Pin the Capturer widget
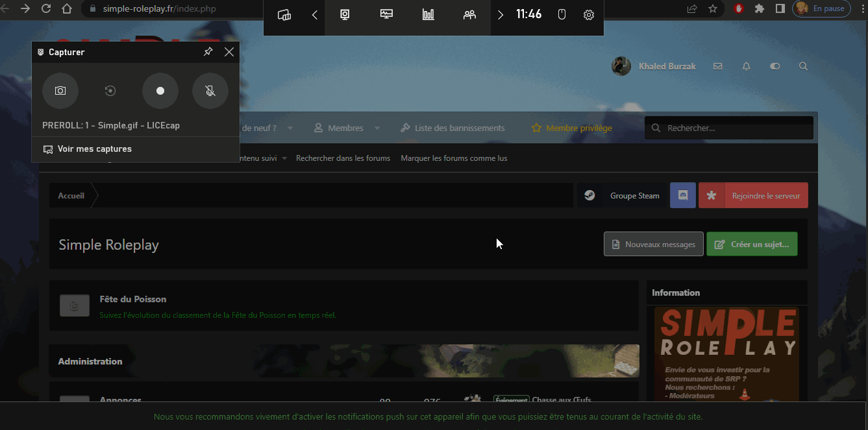Screen dimensions: 868x430 coord(208,52)
